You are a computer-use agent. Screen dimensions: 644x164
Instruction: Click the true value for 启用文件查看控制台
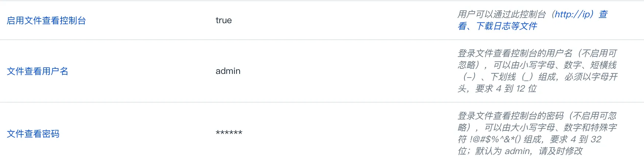pyautogui.click(x=224, y=20)
